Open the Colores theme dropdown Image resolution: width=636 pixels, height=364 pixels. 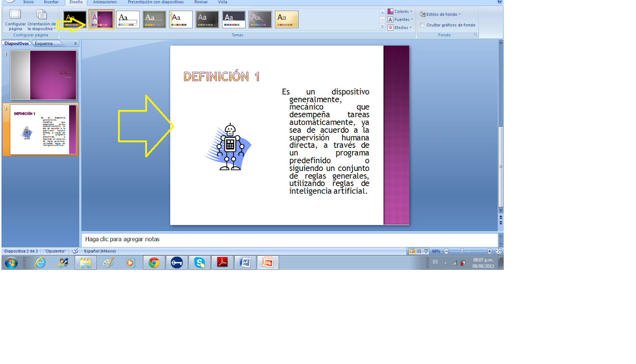[401, 11]
